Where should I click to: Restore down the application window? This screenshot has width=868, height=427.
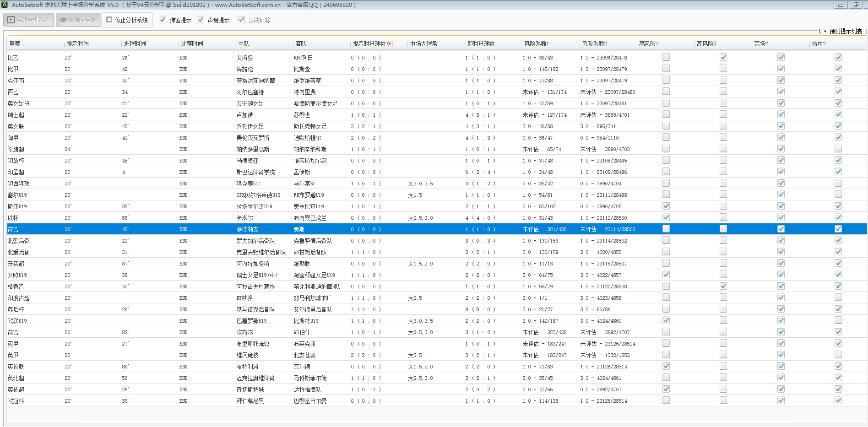[855, 5]
